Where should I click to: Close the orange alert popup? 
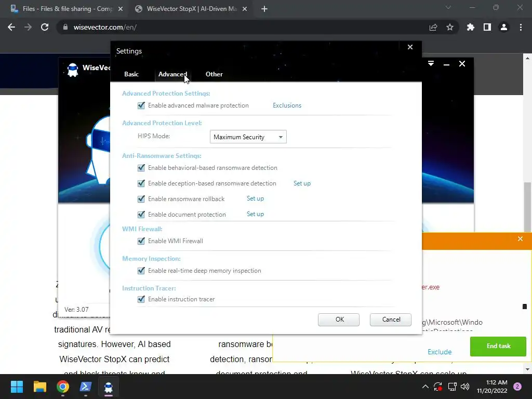click(x=520, y=239)
